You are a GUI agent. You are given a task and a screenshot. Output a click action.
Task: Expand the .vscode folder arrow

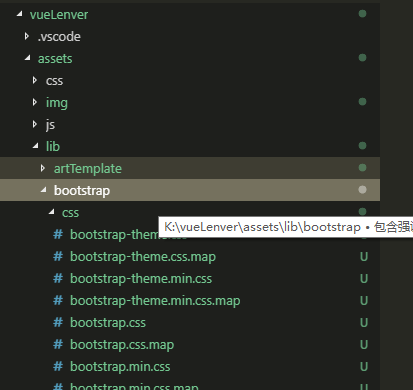click(27, 36)
